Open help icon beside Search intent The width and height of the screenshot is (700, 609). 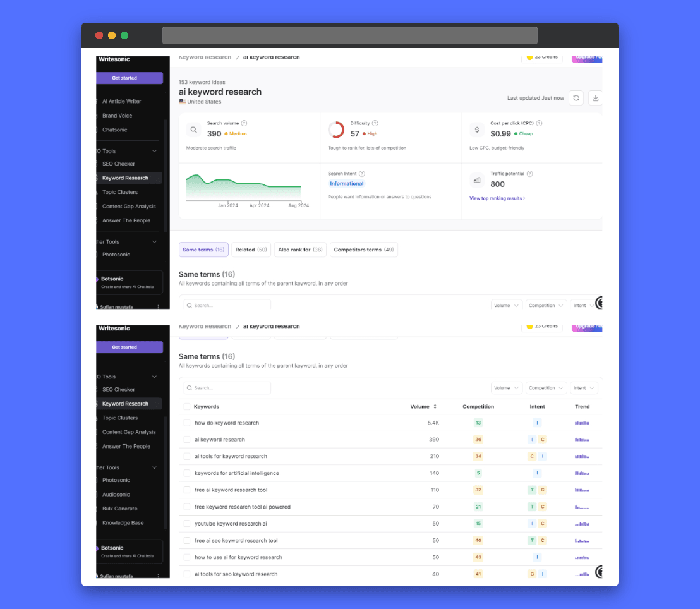click(362, 174)
